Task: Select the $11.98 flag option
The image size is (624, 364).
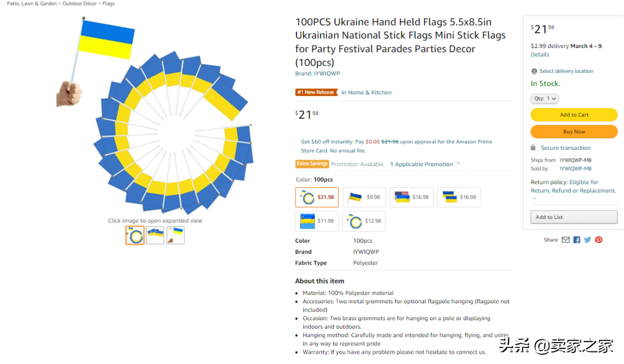Action: point(317,221)
